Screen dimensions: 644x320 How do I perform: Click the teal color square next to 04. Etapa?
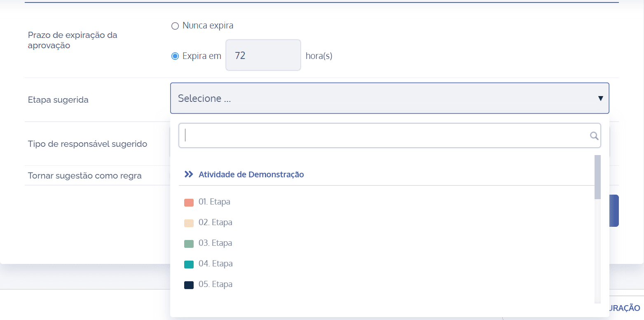coord(189,264)
